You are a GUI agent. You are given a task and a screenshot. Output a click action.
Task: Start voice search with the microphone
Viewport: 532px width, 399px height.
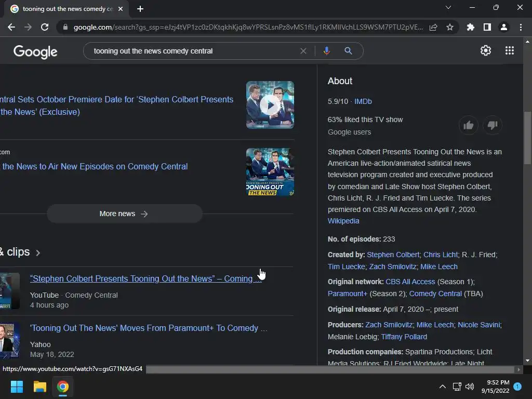point(326,51)
